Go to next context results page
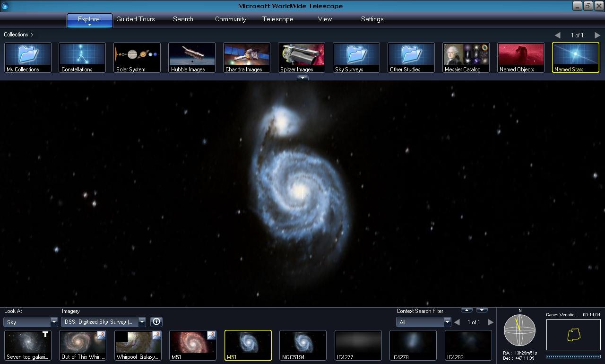The width and height of the screenshot is (605, 364). [x=490, y=322]
